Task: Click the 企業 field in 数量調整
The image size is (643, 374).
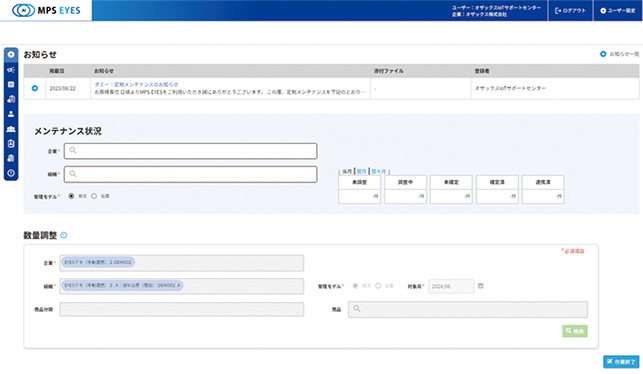Action: pos(182,263)
